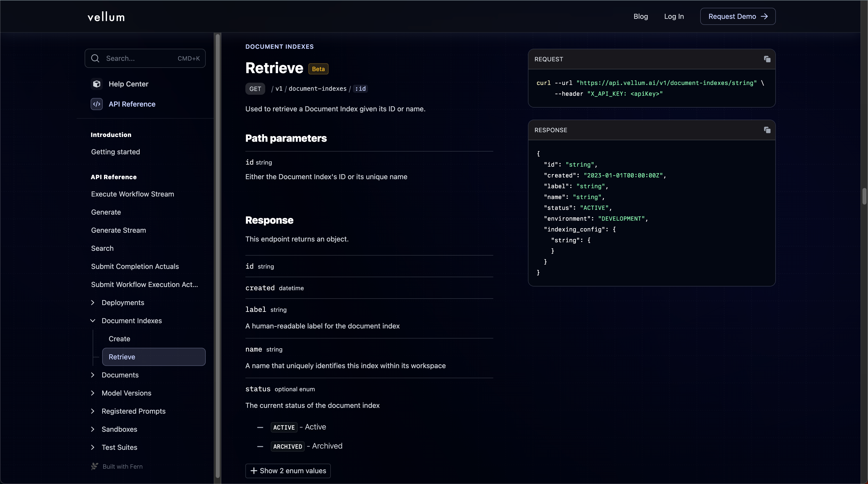Click the sidebar vertical scrollbar
868x484 pixels.
[x=218, y=256]
